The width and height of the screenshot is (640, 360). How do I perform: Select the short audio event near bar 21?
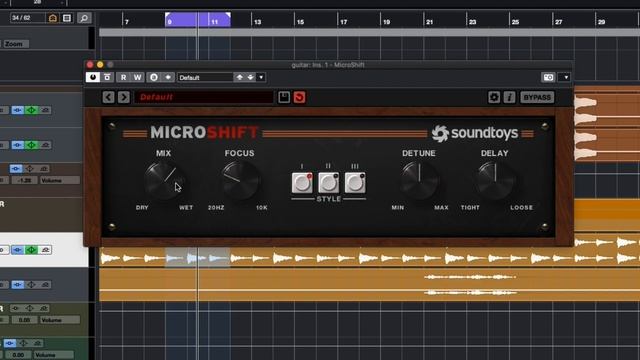click(x=470, y=284)
